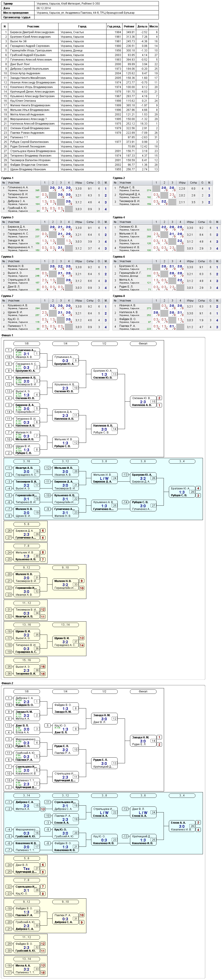Click the Финал-2 section heading
The height and width of the screenshot is (980, 223).
(7, 683)
